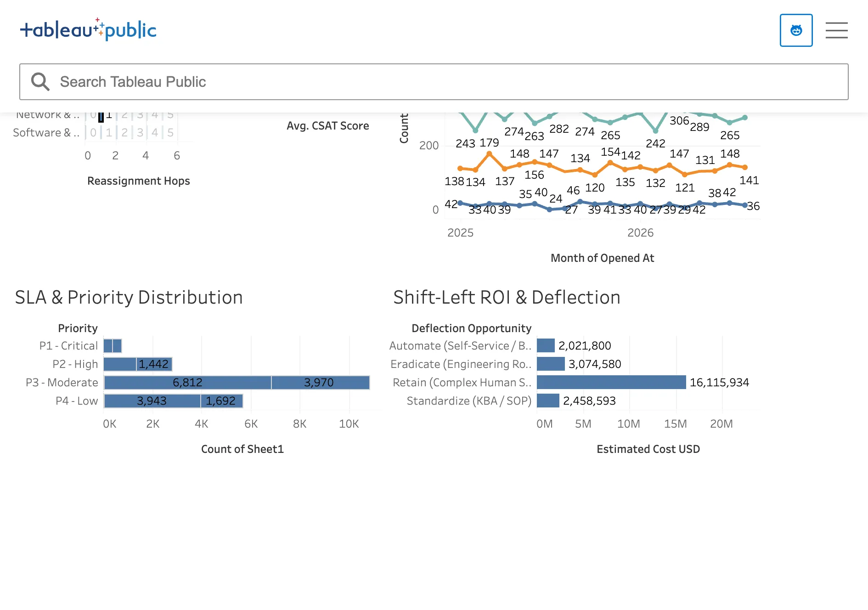The width and height of the screenshot is (868, 610).
Task: Click the 'Count of Sheet1' axis title
Action: [x=242, y=449]
